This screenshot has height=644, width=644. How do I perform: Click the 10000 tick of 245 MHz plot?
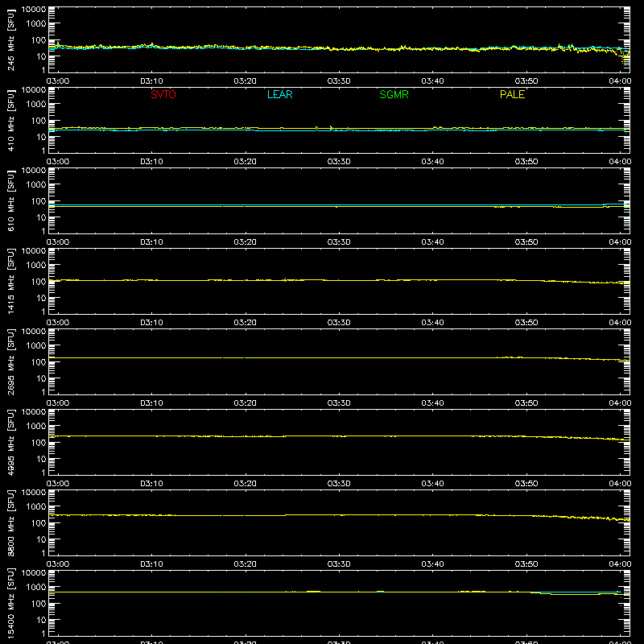pos(34,10)
